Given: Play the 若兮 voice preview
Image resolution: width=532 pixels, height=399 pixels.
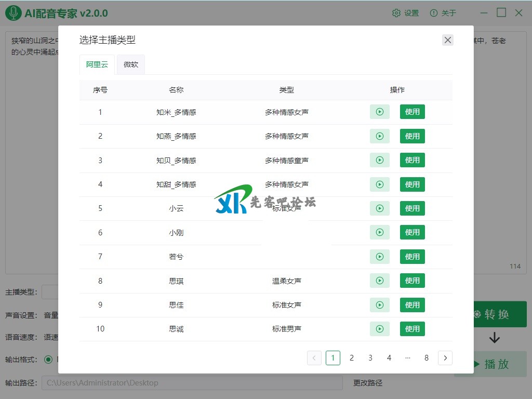Looking at the screenshot, I should tap(379, 257).
